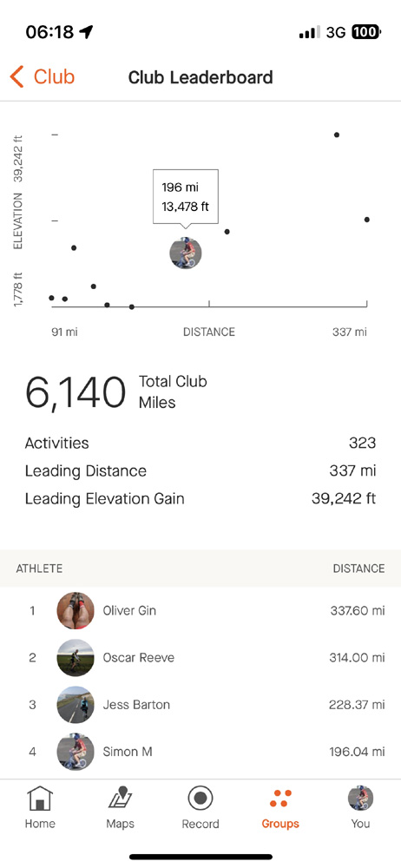Go back to Club page
This screenshot has height=868, width=401.
coord(42,77)
